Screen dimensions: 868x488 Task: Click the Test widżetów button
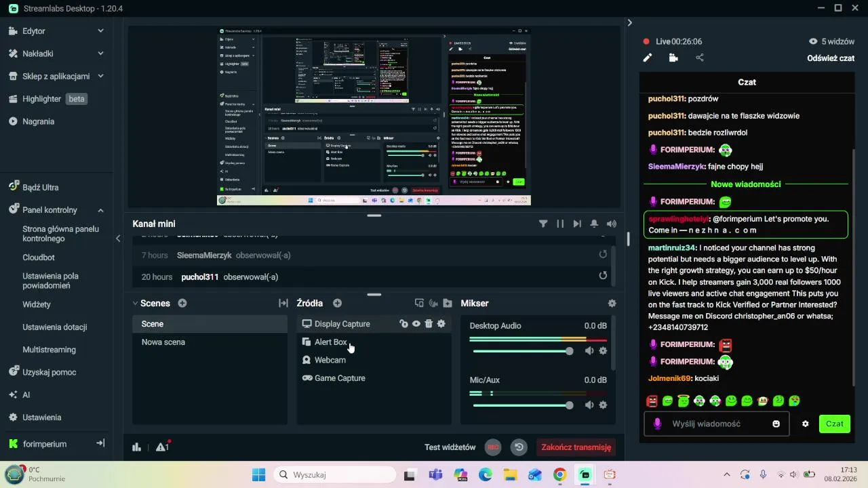tap(450, 447)
